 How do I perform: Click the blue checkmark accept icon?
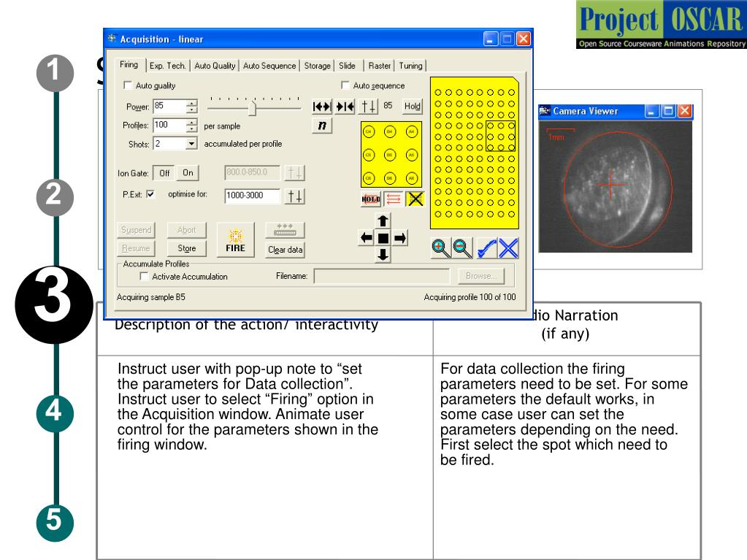pyautogui.click(x=486, y=248)
